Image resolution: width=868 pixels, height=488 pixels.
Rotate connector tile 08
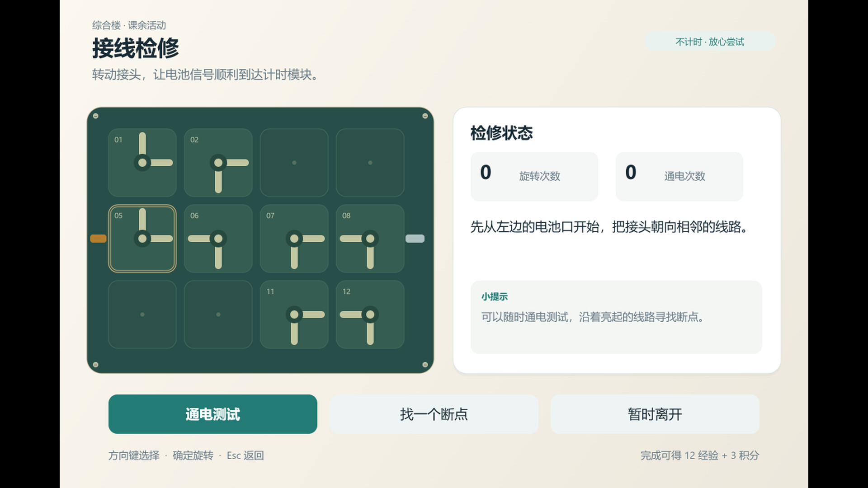370,239
